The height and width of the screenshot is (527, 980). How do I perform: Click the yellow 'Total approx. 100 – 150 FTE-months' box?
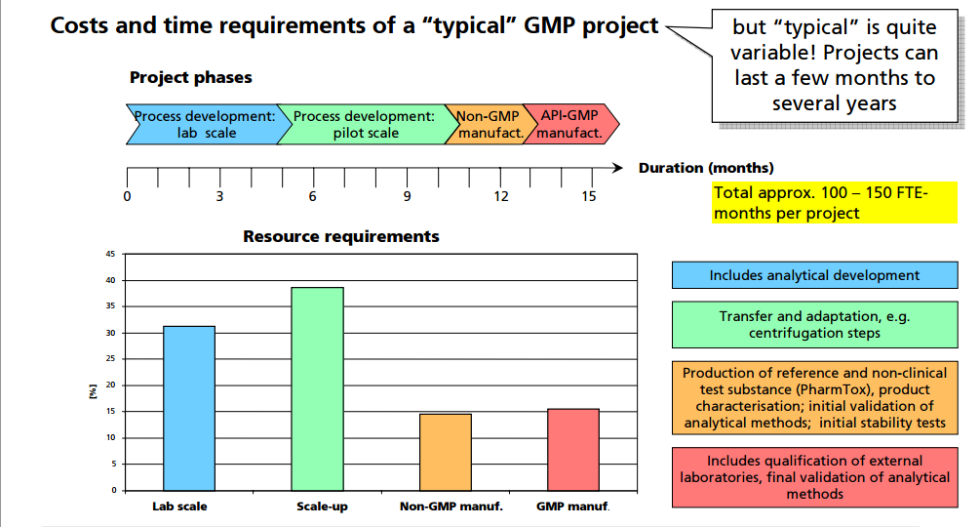835,203
